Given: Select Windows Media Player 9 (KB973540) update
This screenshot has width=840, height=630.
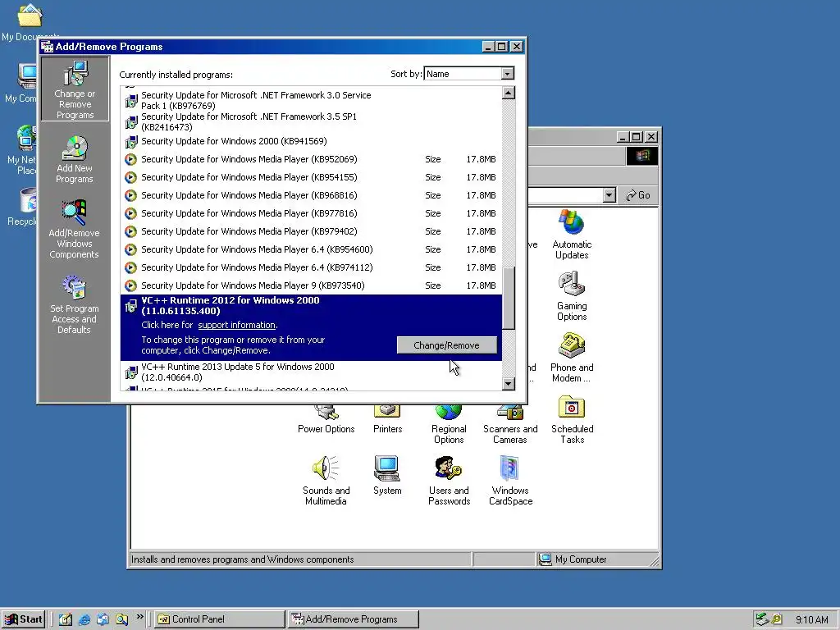Looking at the screenshot, I should tap(311, 285).
